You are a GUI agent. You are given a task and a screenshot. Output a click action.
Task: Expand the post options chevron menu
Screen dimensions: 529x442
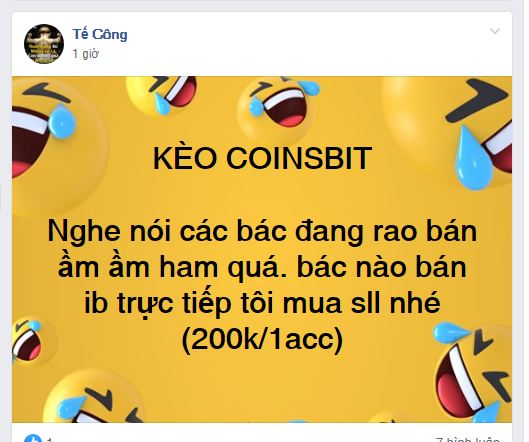coord(495,31)
